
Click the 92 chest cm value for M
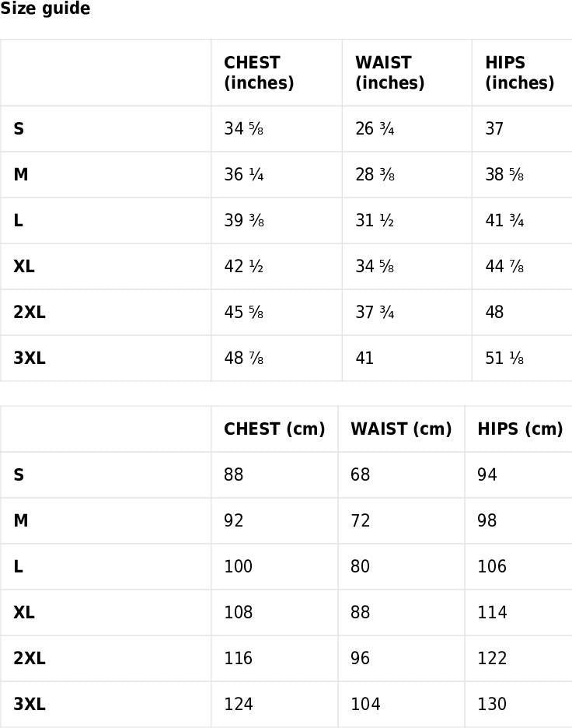(233, 520)
